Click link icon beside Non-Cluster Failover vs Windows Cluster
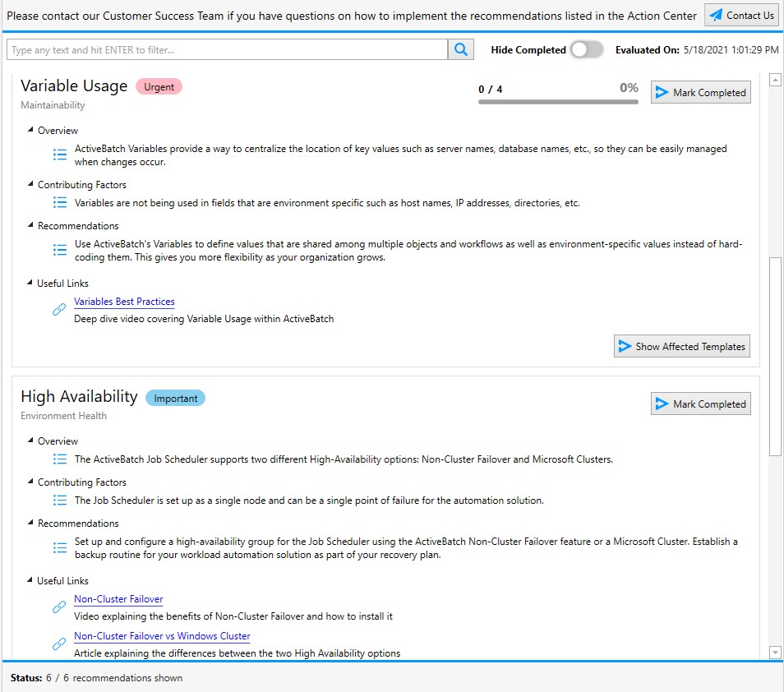The image size is (784, 692). (59, 644)
